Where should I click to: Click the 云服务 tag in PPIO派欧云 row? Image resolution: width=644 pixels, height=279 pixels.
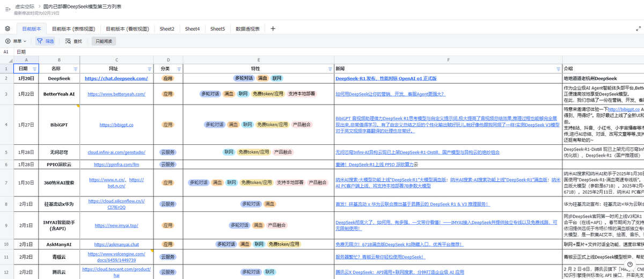(x=168, y=164)
